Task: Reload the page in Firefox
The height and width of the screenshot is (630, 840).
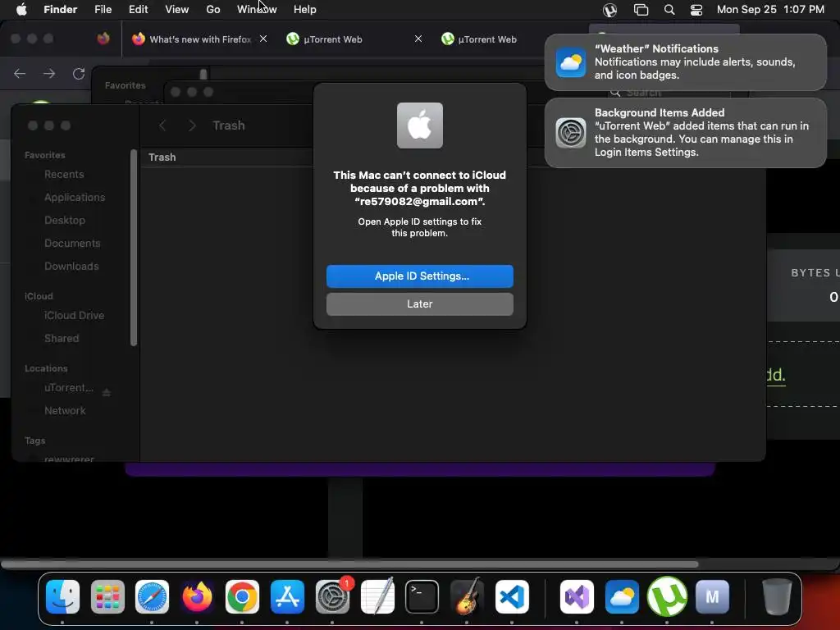Action: 79,73
